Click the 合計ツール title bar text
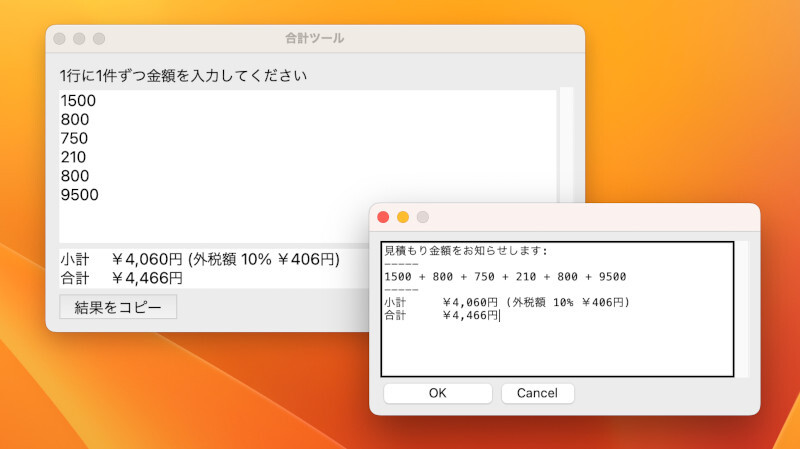800x449 pixels. [x=314, y=39]
